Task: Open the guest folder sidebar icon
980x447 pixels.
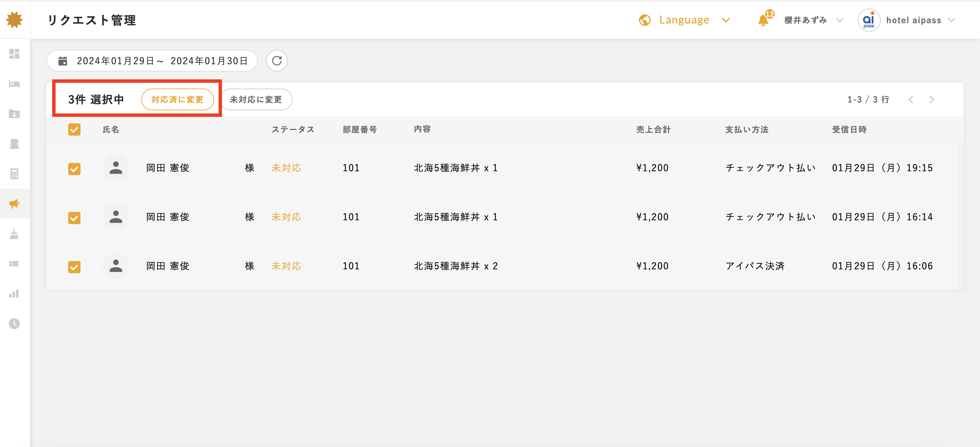Action: pyautogui.click(x=14, y=114)
